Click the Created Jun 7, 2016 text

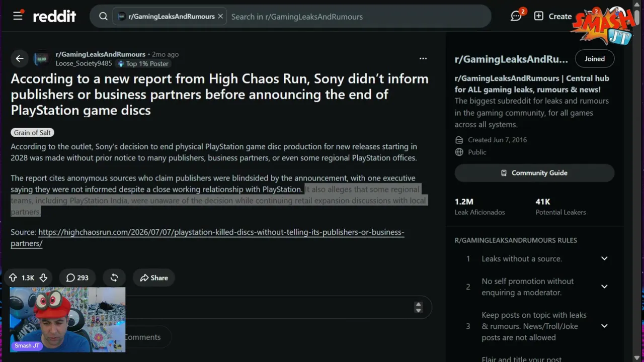click(x=497, y=140)
